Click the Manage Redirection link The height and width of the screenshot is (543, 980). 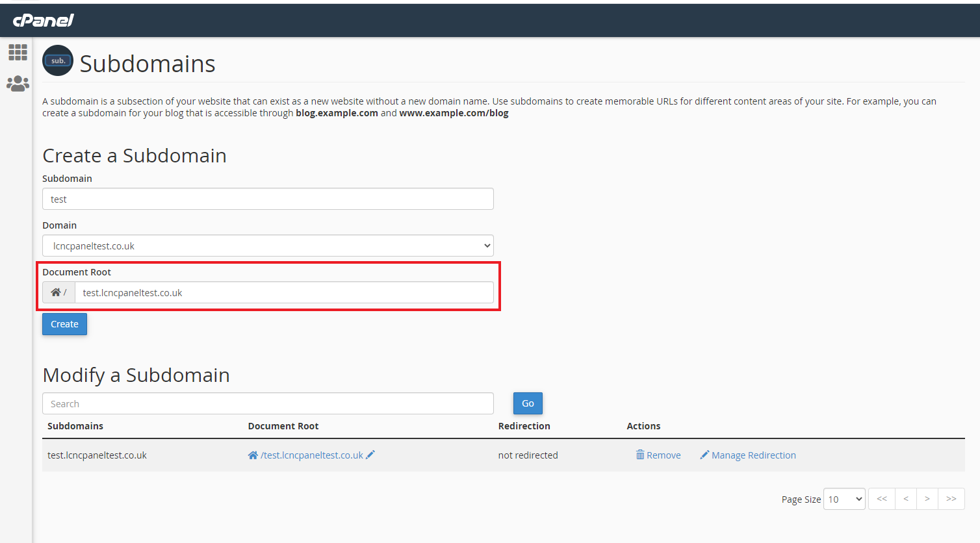(x=753, y=455)
